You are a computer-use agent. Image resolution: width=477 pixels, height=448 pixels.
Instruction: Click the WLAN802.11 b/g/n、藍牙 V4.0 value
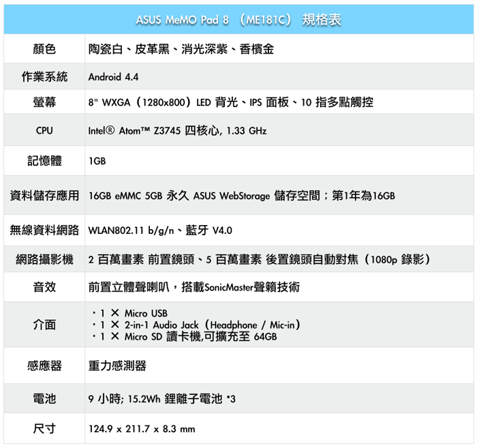tap(160, 230)
